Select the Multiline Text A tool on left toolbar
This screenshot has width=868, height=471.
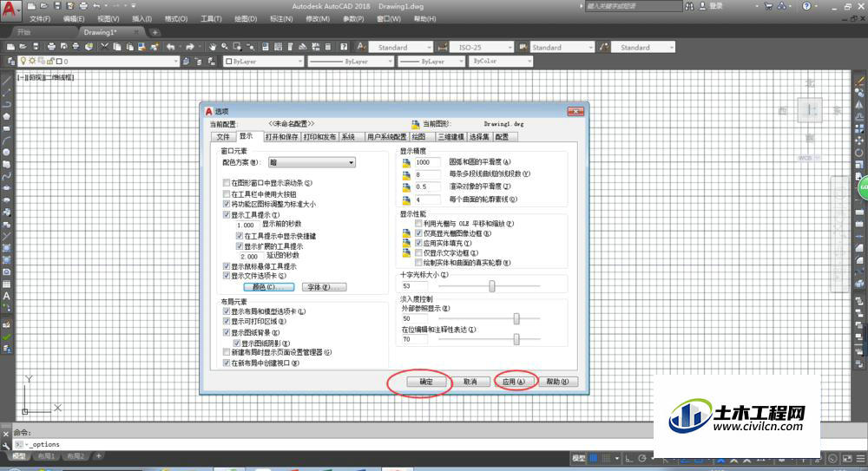7,296
